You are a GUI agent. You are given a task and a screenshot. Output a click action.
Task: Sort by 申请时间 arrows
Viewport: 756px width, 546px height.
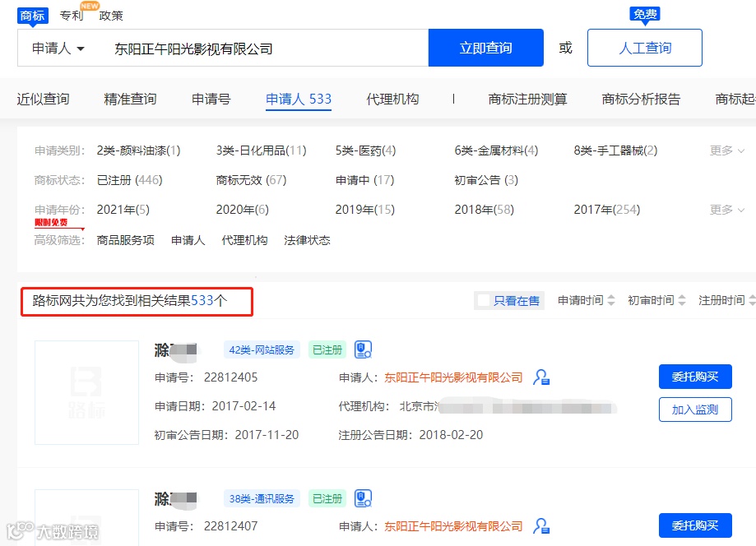[x=611, y=300]
